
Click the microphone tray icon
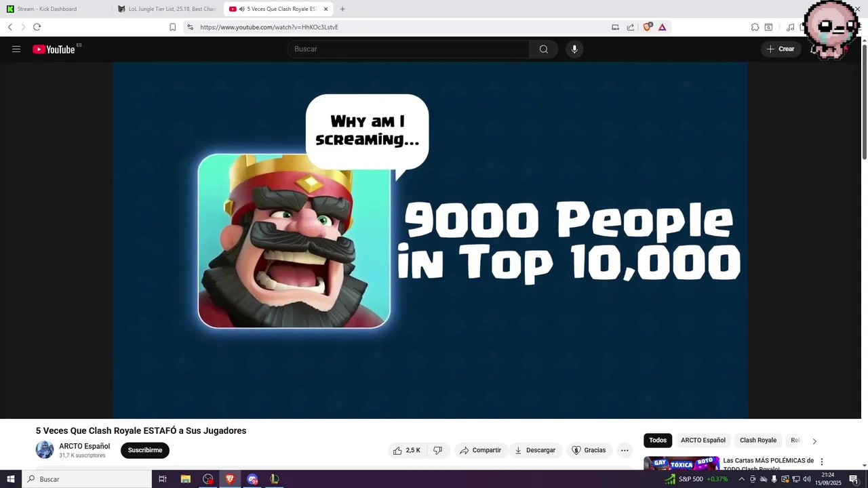click(774, 479)
